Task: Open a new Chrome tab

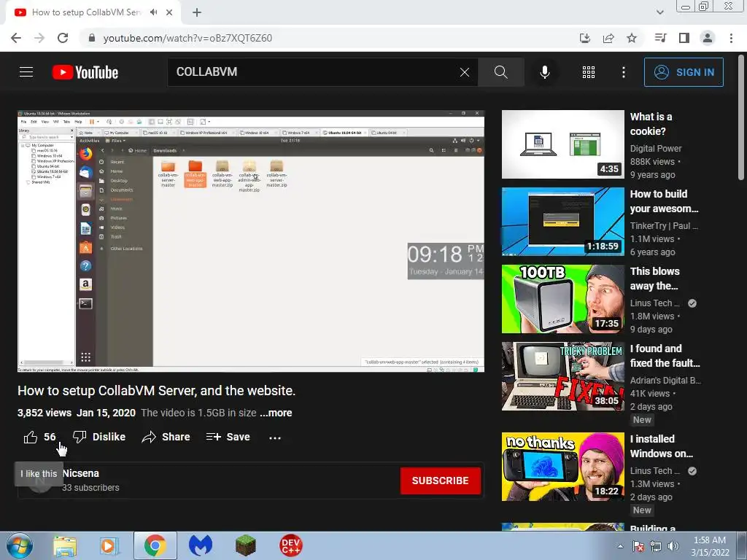Action: 197,12
